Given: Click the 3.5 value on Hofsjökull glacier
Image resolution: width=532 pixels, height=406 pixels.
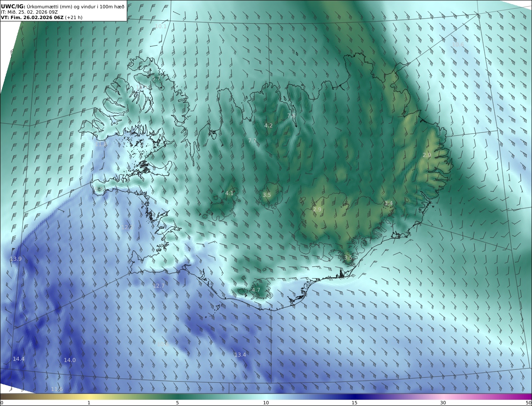Looking at the screenshot, I should pyautogui.click(x=267, y=195).
